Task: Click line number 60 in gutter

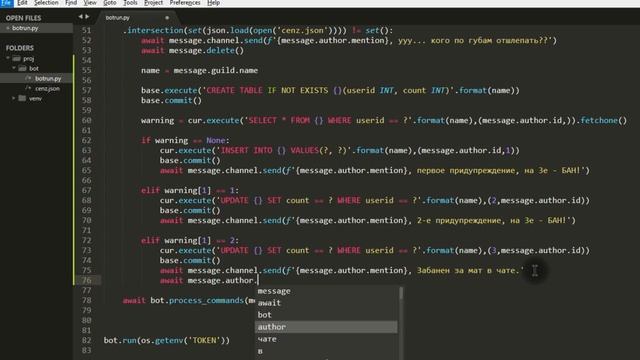Action: (86, 120)
